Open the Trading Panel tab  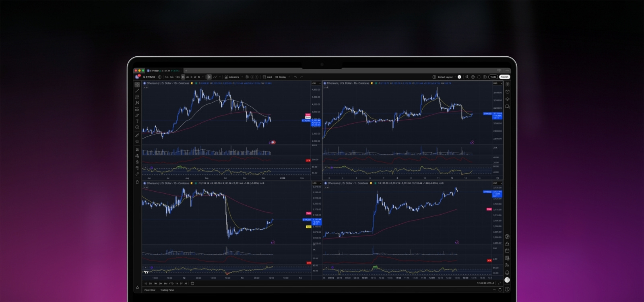167,290
